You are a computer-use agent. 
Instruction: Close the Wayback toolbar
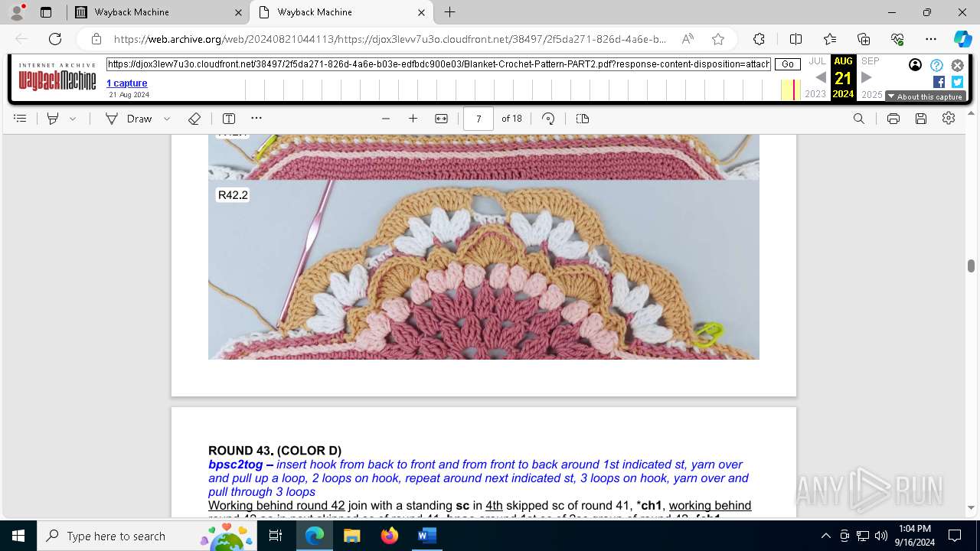(957, 65)
